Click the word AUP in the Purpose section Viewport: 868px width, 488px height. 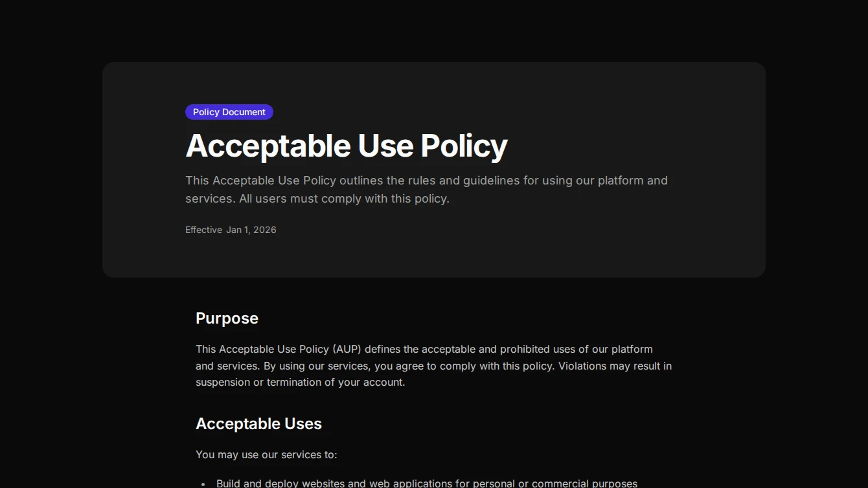348,349
